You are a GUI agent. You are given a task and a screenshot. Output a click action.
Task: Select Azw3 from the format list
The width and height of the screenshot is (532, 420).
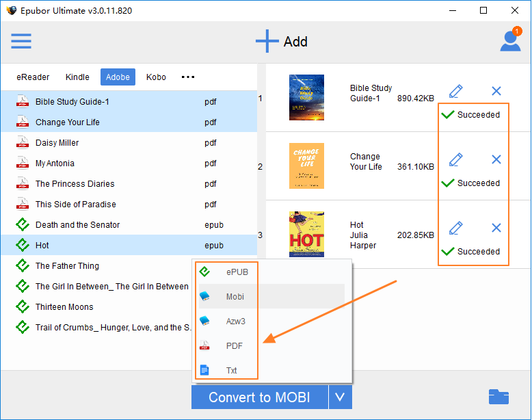(x=237, y=321)
